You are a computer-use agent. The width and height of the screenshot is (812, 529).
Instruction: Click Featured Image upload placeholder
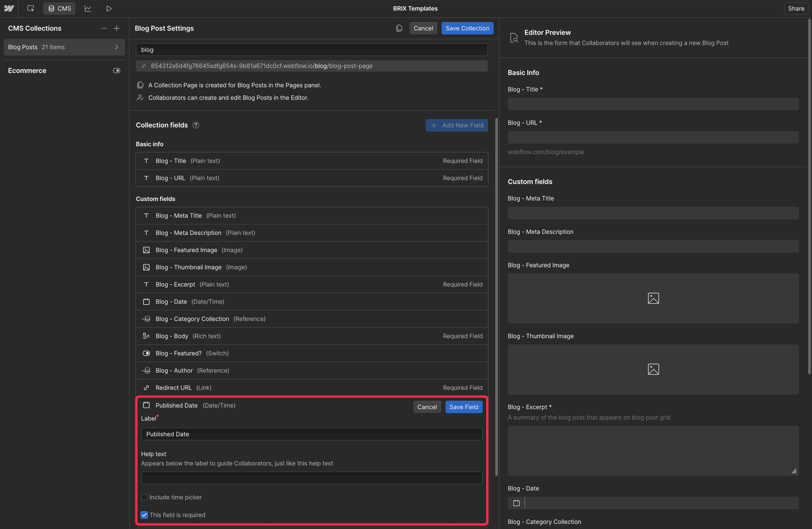[x=653, y=299]
